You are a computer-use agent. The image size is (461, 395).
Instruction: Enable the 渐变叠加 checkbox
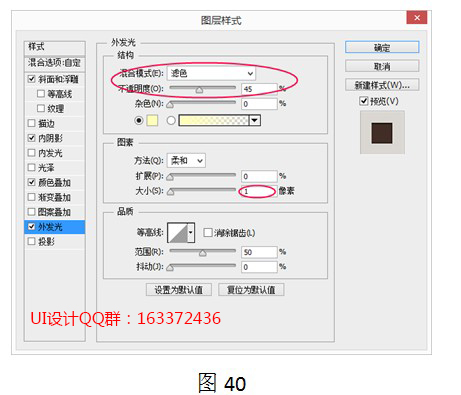[x=31, y=197]
